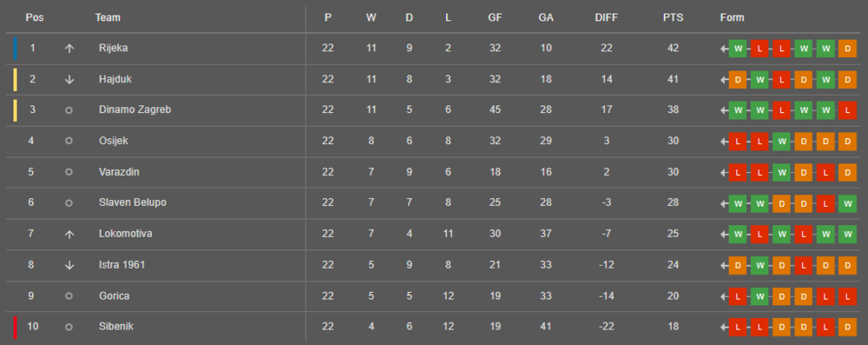This screenshot has height=345, width=868.
Task: Click the form left arrow in Rijeka row
Action: (x=724, y=49)
